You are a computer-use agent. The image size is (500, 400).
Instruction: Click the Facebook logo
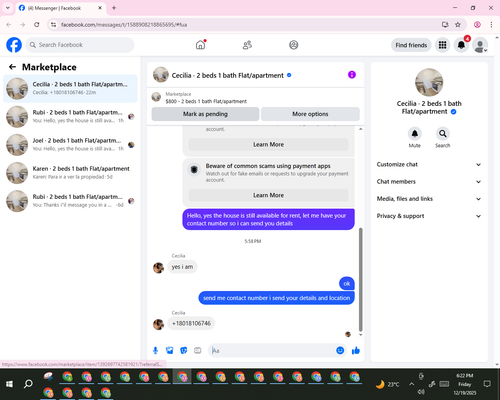click(14, 45)
